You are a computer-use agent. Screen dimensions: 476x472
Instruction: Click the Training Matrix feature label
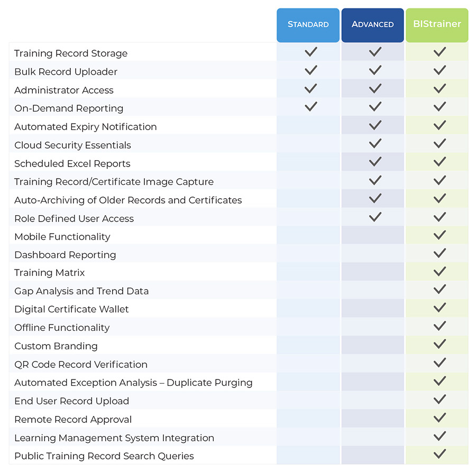click(x=50, y=273)
